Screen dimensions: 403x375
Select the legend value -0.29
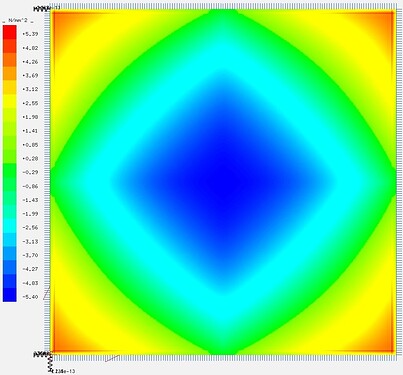(x=30, y=172)
